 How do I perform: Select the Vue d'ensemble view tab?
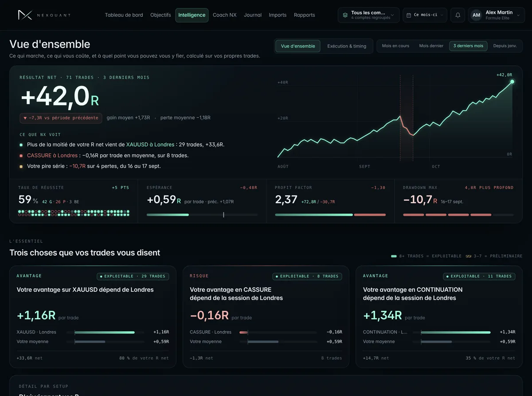coord(298,46)
